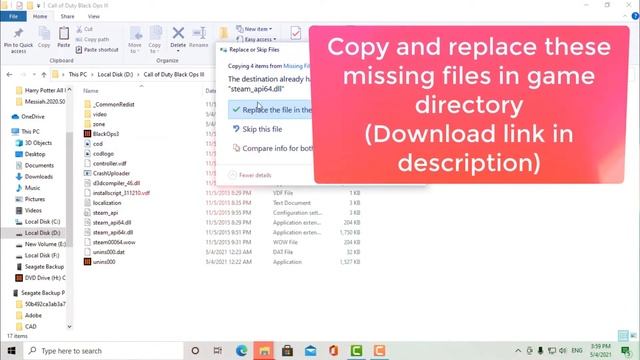Open Office app from taskbar

[333, 351]
